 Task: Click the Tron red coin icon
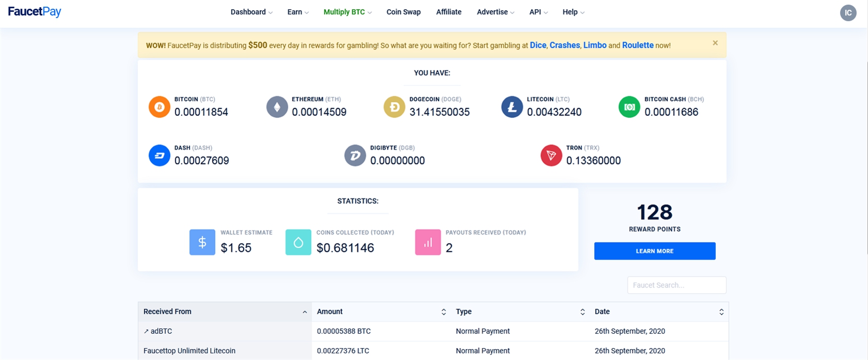[551, 155]
